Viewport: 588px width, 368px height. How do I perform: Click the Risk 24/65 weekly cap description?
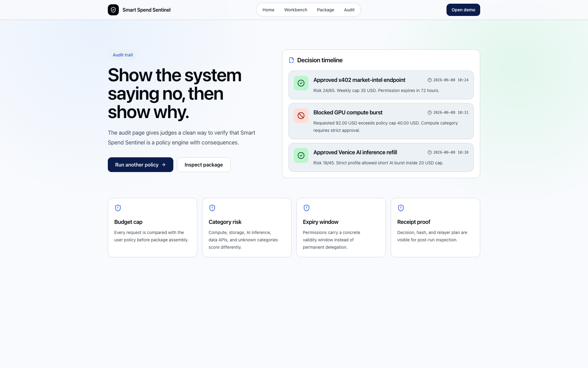376,90
